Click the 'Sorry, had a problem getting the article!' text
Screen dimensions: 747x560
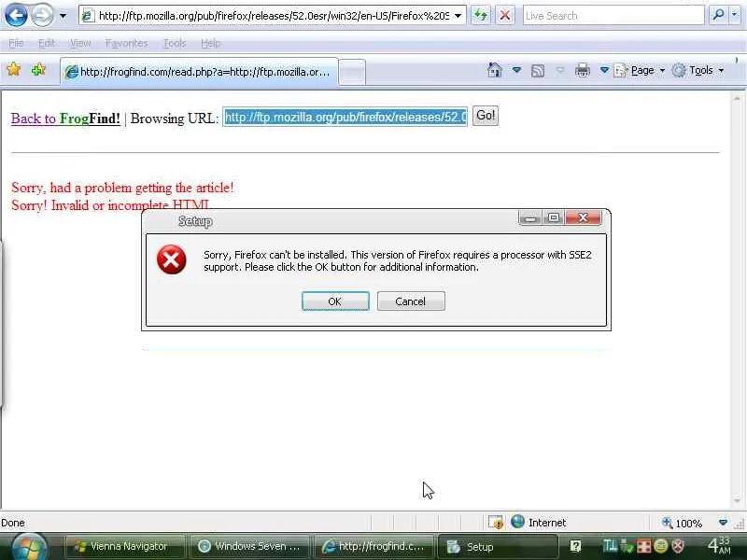pyautogui.click(x=122, y=188)
